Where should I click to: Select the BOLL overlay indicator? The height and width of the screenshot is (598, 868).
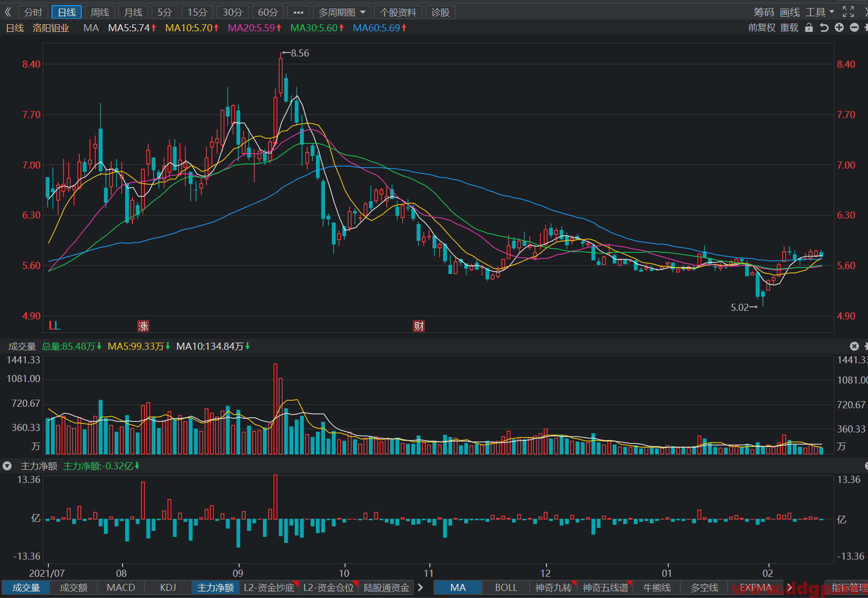[x=506, y=587]
